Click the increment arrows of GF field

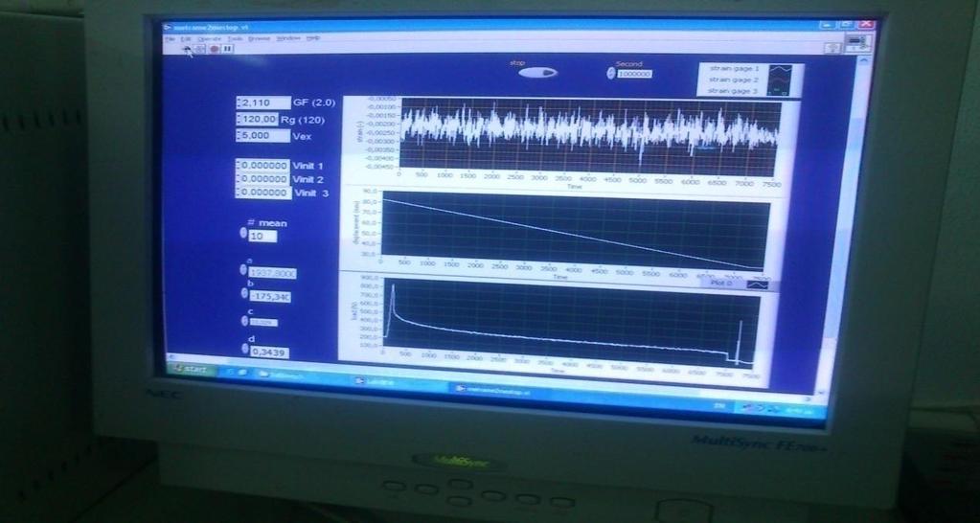coord(239,103)
